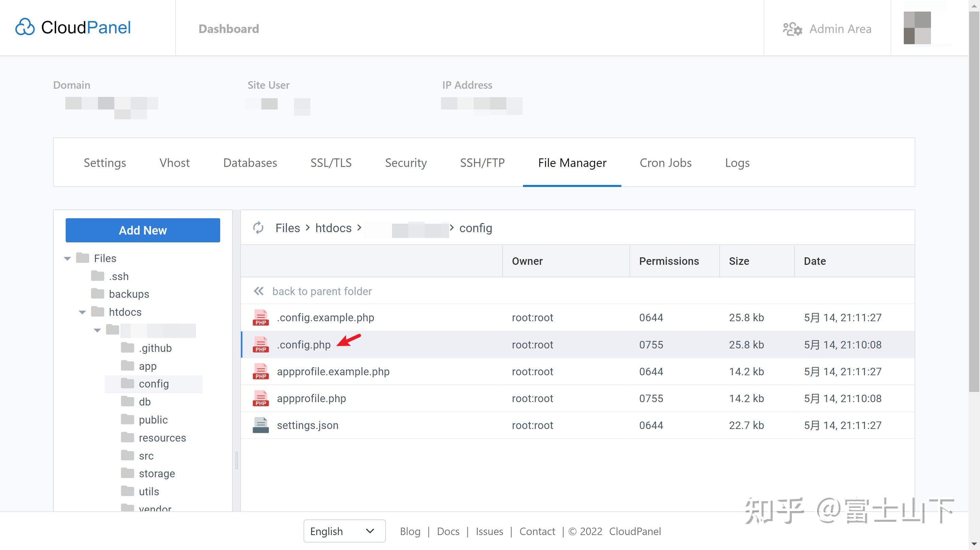Open the Cron Jobs tab
980x550 pixels.
tap(665, 163)
